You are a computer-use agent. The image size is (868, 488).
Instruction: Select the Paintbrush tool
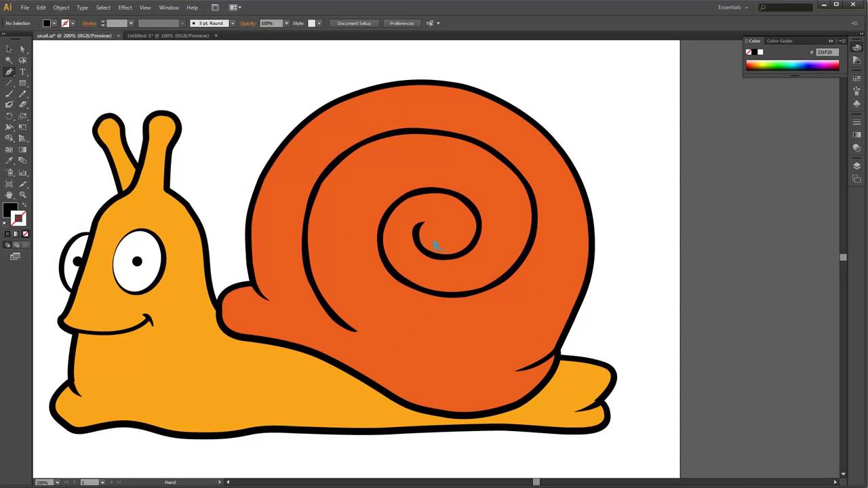(x=9, y=94)
